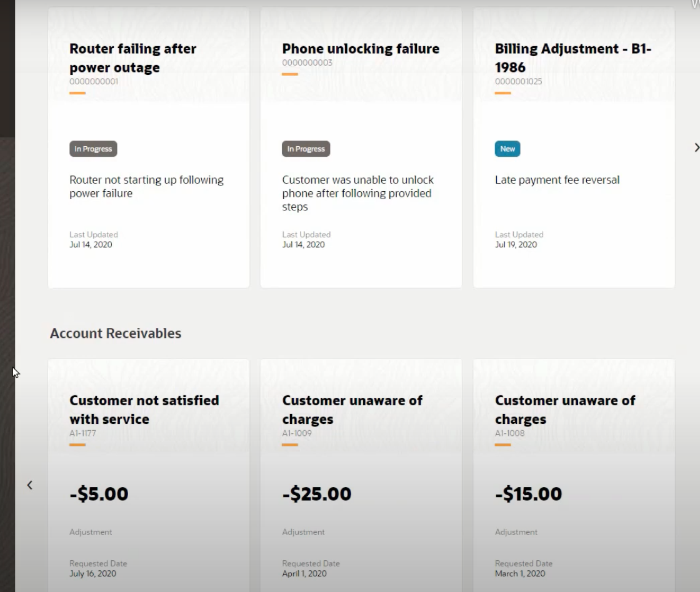Click In Progress badge on Phone unlocking card
Screen dimensions: 700x592
[x=306, y=149]
